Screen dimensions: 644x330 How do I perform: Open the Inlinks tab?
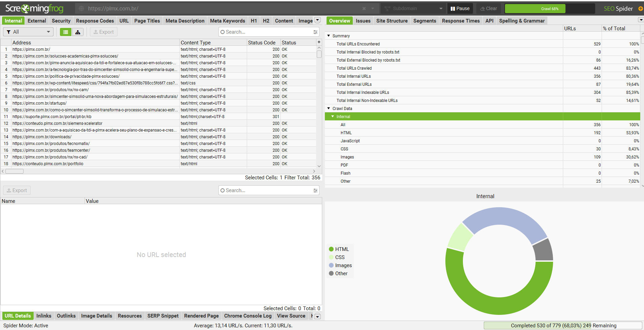(44, 316)
